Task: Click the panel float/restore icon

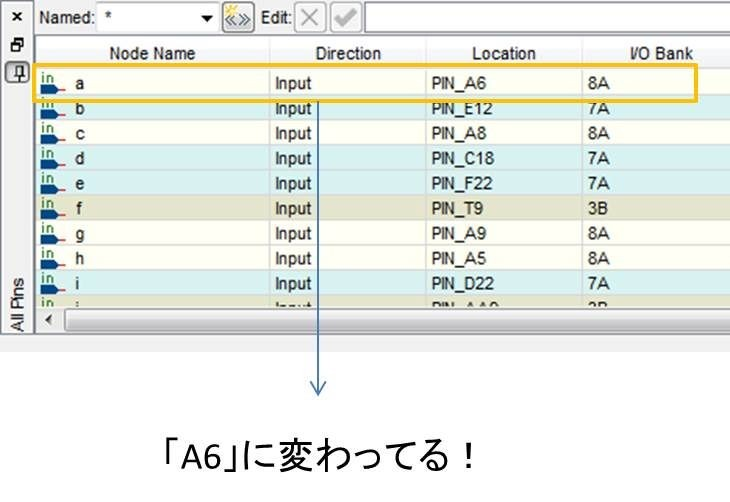Action: coord(16,46)
